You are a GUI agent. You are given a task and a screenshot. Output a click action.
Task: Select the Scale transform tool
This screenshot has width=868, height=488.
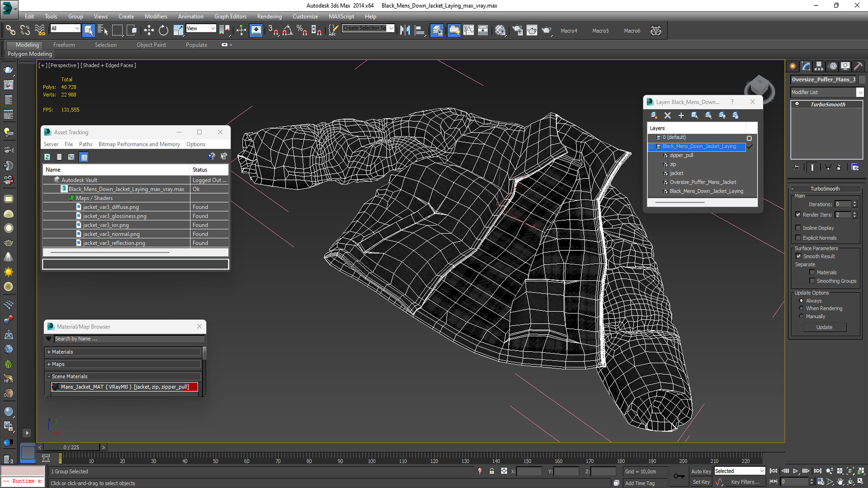click(178, 30)
